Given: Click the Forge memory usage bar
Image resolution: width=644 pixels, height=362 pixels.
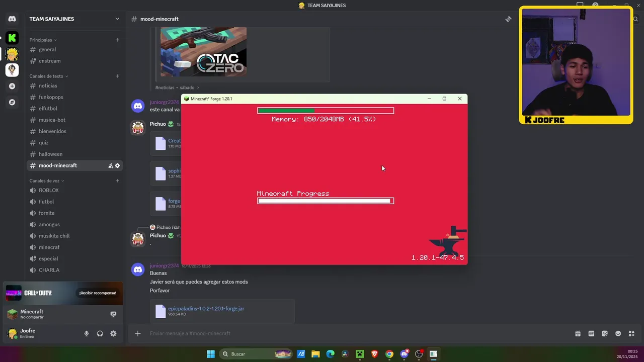Looking at the screenshot, I should [326, 111].
